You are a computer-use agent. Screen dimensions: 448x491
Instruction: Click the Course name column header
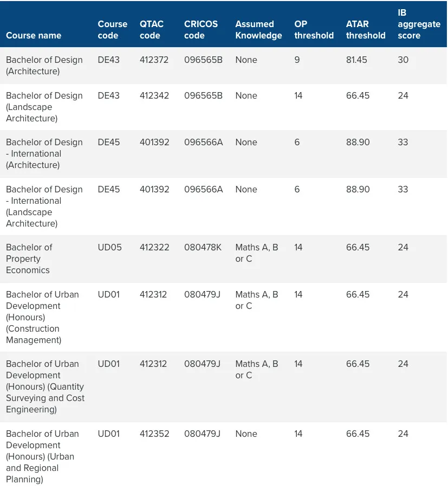point(34,35)
